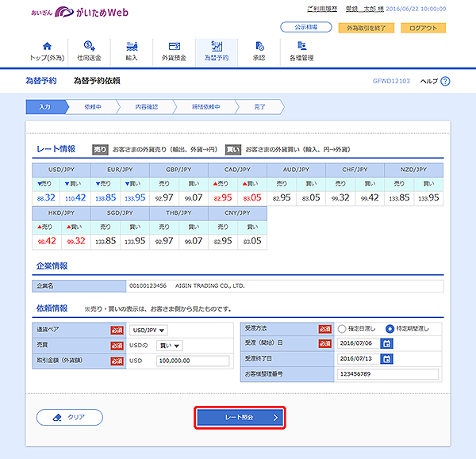476x459 pixels.
Task: Click the 取引金額 100,000.00 input field
Action: [193, 361]
